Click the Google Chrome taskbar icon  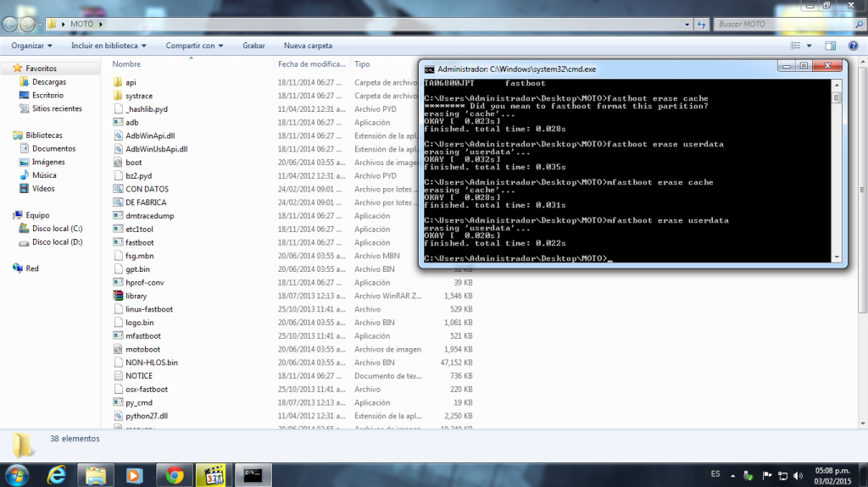[x=175, y=474]
